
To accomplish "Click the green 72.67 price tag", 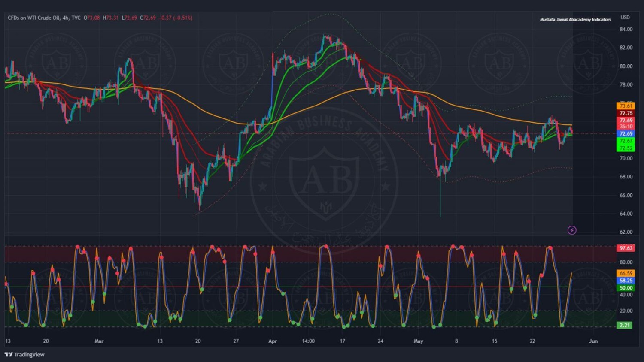I will 626,141.
